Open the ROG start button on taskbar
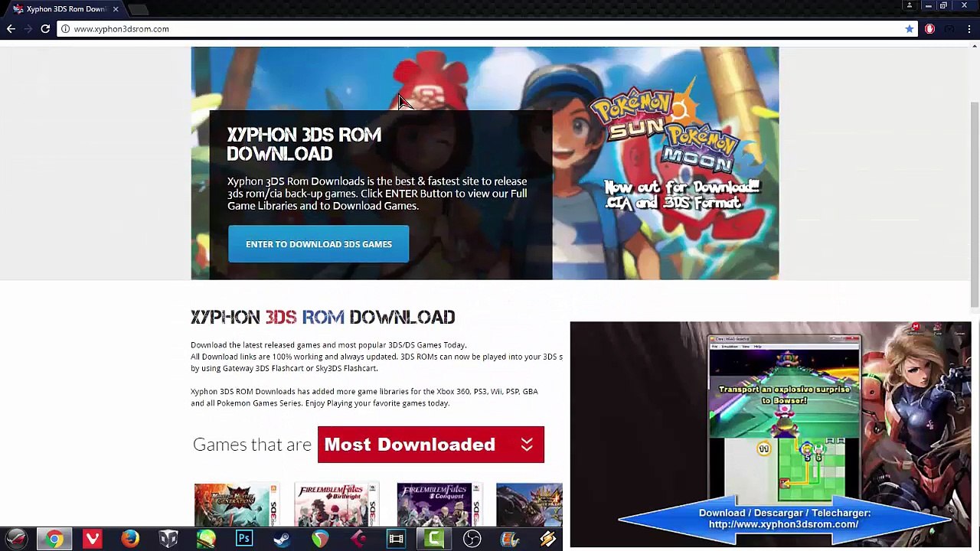This screenshot has height=551, width=980. pos(17,540)
